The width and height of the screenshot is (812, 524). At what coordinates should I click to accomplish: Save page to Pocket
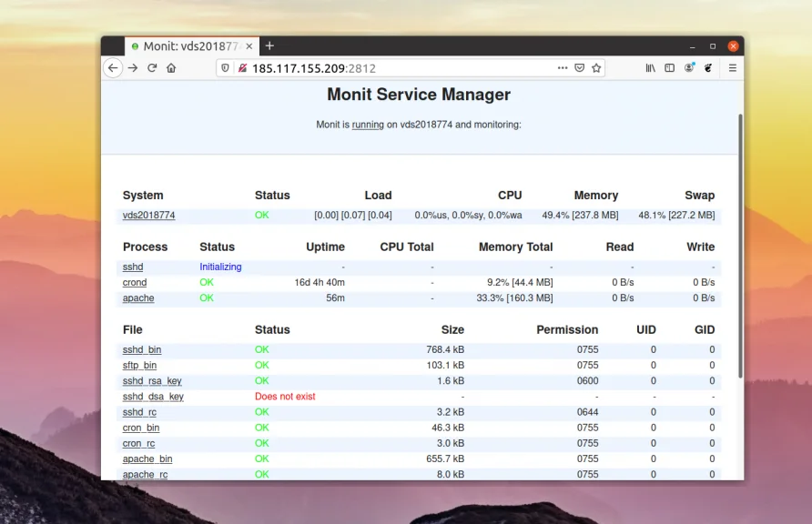[x=579, y=68]
